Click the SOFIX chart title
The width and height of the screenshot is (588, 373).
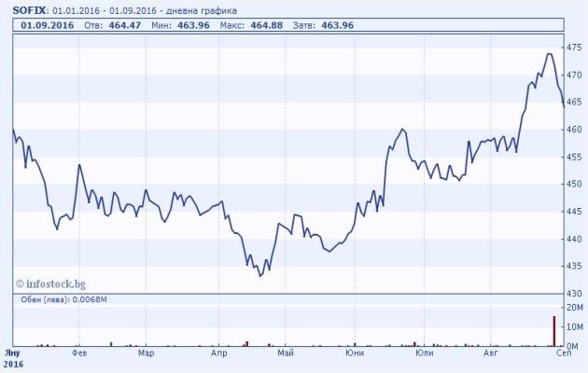(31, 10)
